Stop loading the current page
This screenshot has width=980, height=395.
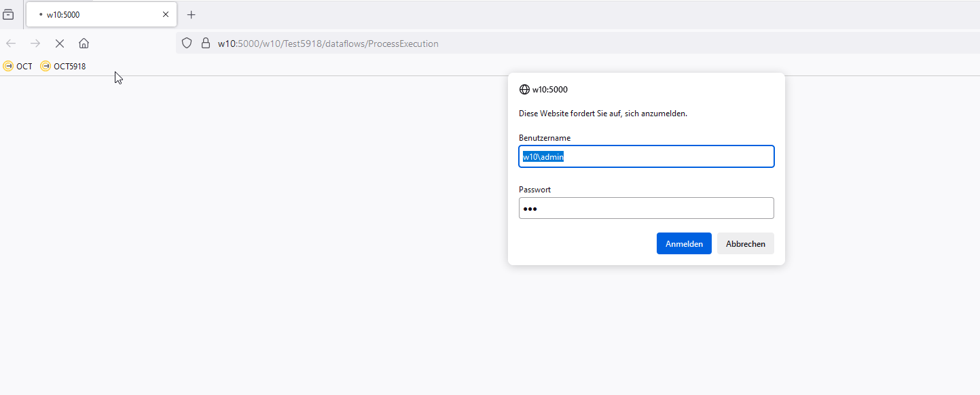tap(60, 44)
